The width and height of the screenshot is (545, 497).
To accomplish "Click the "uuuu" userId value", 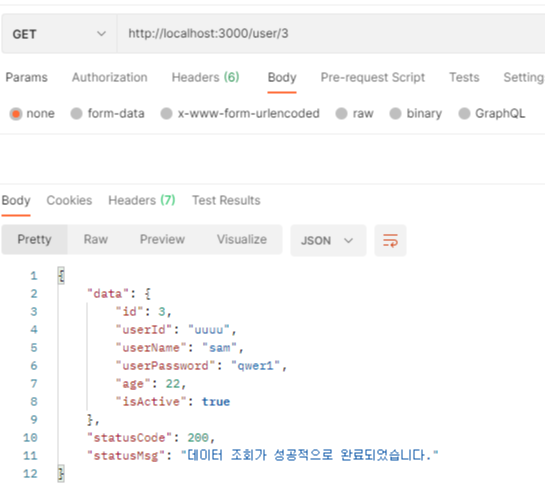I will point(209,330).
